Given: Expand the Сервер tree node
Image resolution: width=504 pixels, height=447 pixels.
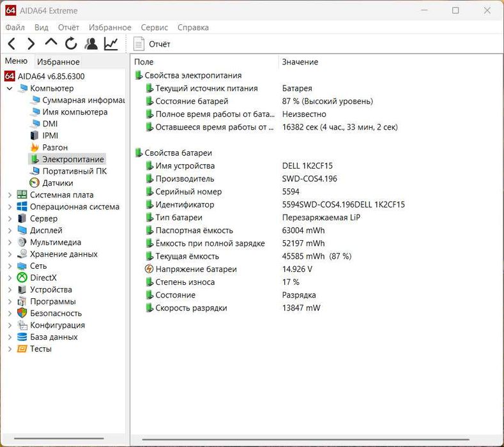Looking at the screenshot, I should [10, 218].
